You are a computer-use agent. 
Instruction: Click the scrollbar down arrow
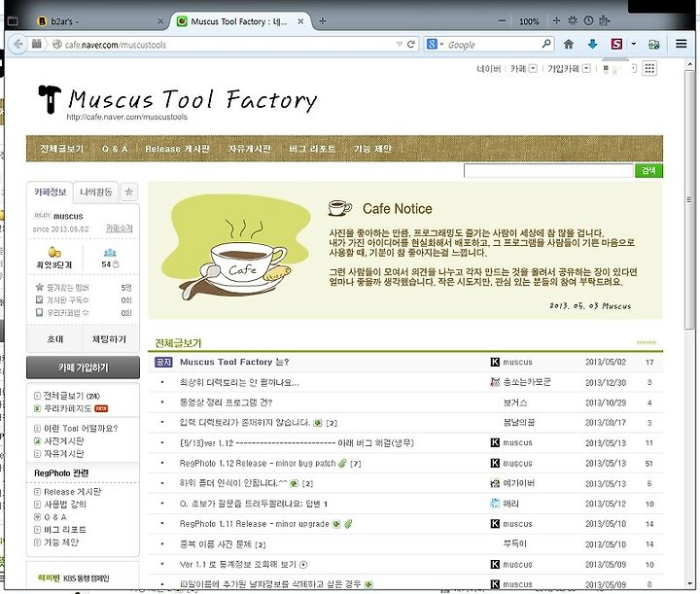690,584
